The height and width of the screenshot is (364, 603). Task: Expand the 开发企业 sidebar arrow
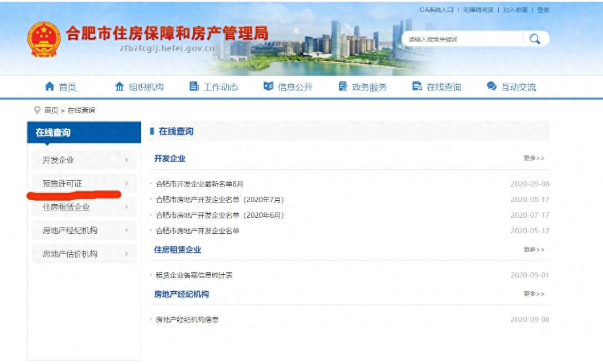pos(126,160)
